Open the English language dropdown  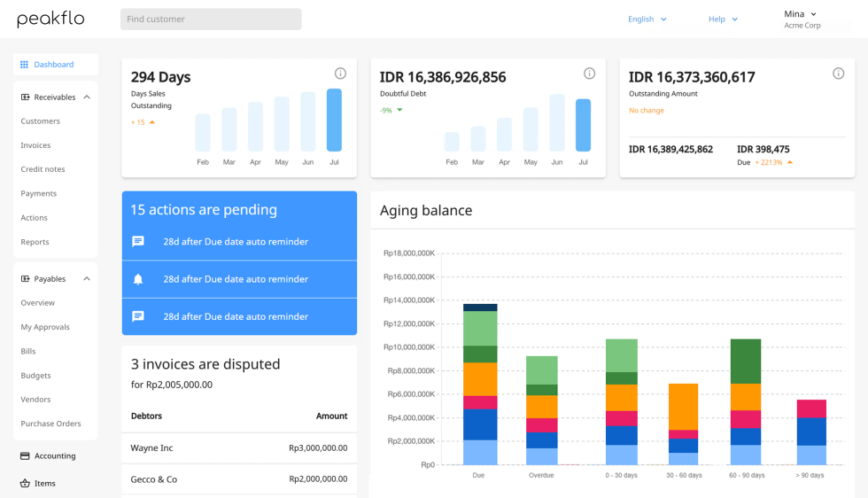click(647, 19)
